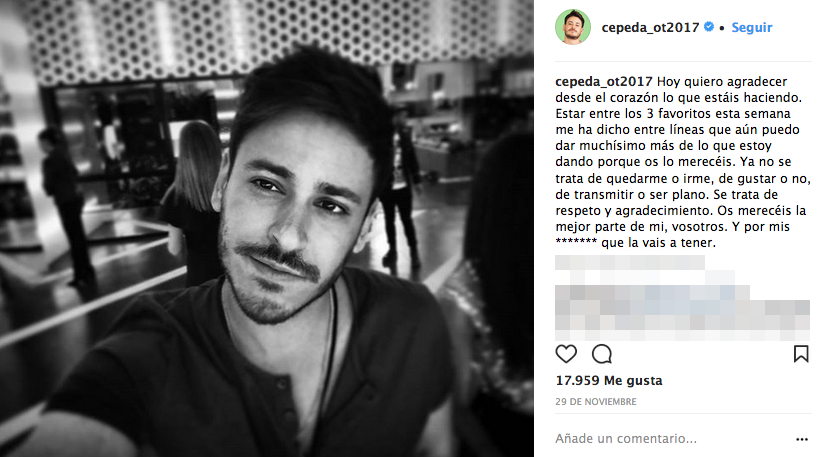Save the post using the bookmark icon
828x457 pixels.
[801, 353]
